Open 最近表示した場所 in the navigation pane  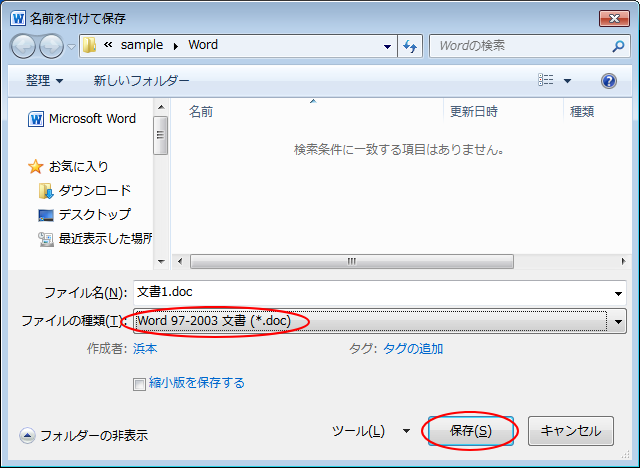pyautogui.click(x=95, y=239)
